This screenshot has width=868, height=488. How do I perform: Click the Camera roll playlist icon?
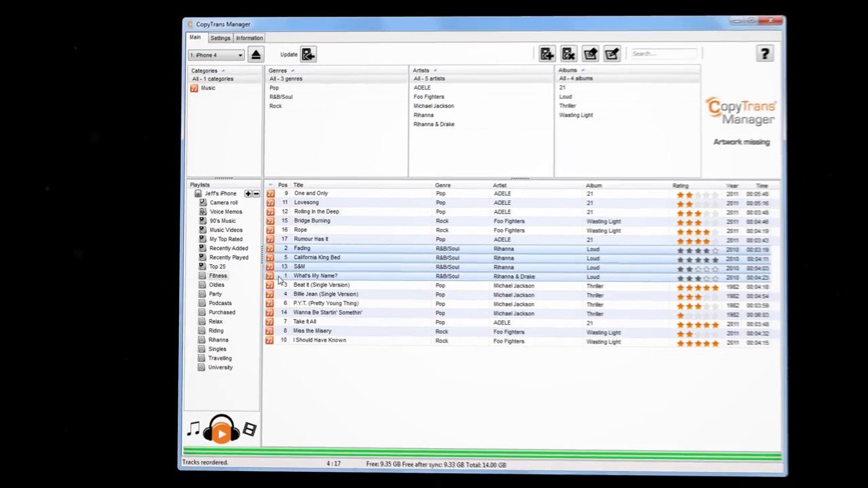(203, 203)
